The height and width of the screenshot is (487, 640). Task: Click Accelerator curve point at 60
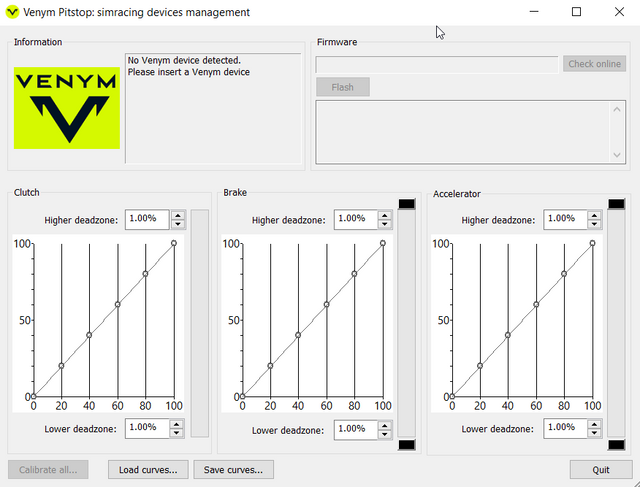coord(536,305)
